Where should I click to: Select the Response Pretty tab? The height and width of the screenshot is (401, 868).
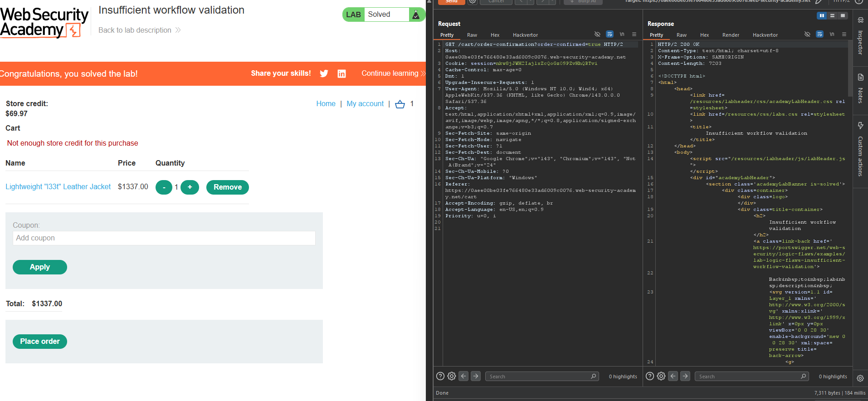click(656, 35)
